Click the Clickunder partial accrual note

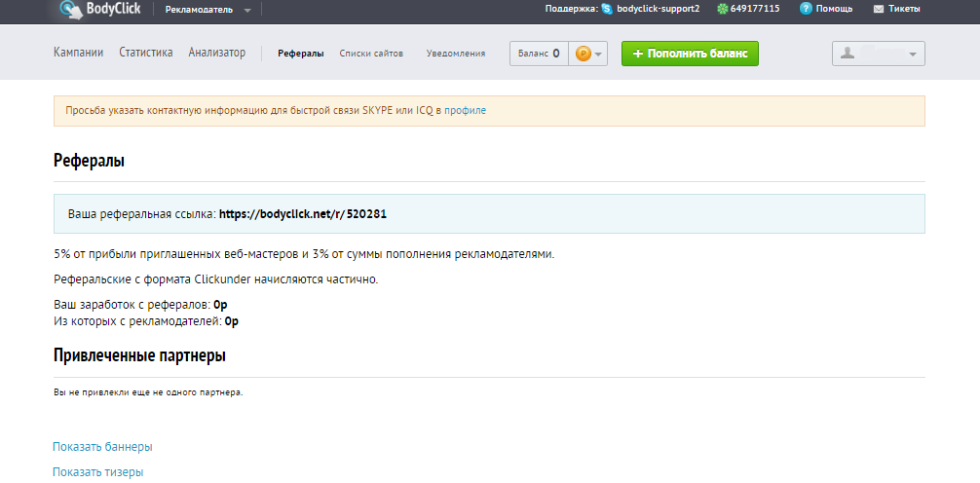click(216, 279)
